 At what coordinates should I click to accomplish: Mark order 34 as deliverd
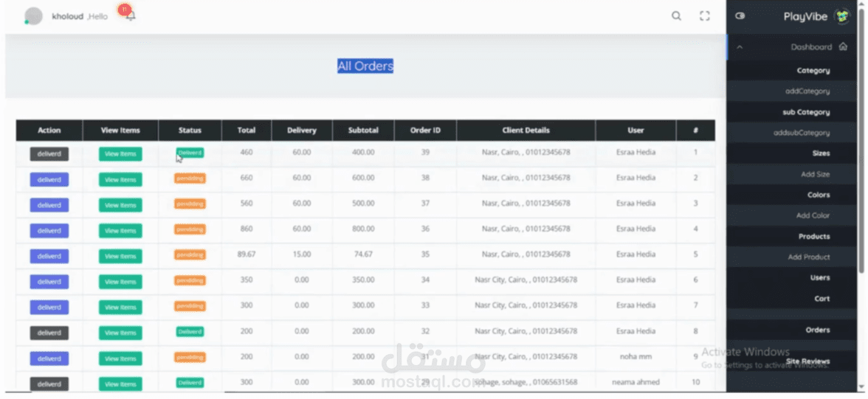[x=49, y=282]
